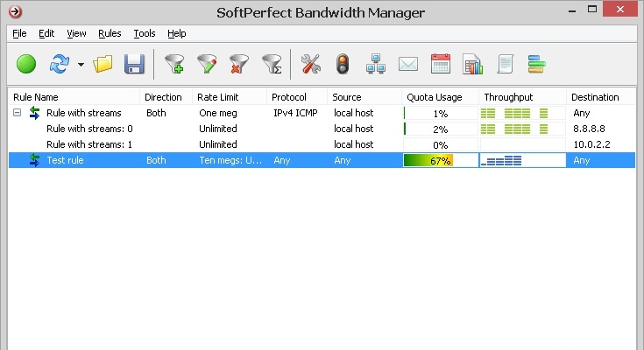This screenshot has height=350, width=644.
Task: Click the traffic light icon
Action: click(343, 65)
